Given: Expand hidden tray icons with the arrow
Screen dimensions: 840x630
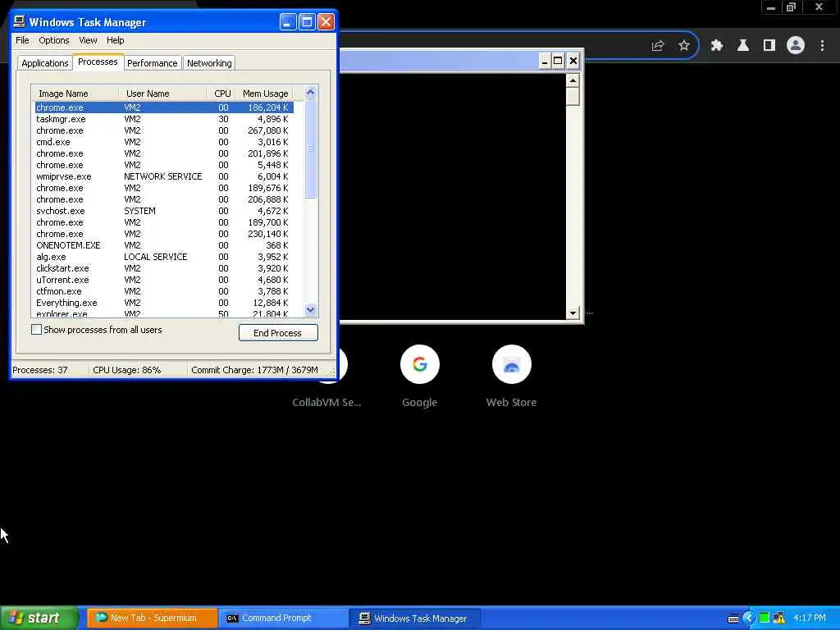Looking at the screenshot, I should (749, 619).
